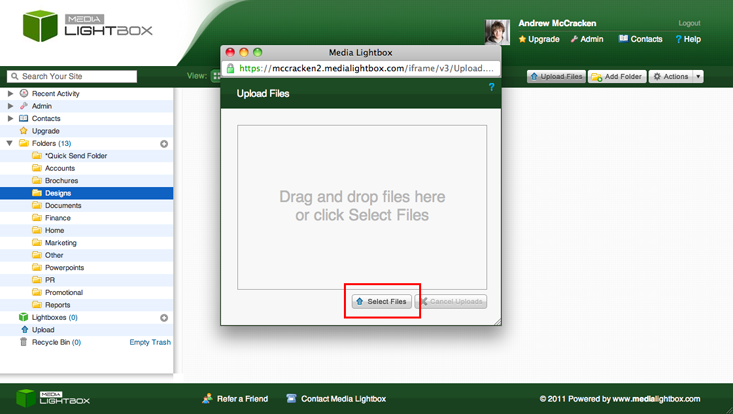The image size is (733, 414).
Task: Select the Brochures folder
Action: click(x=61, y=181)
